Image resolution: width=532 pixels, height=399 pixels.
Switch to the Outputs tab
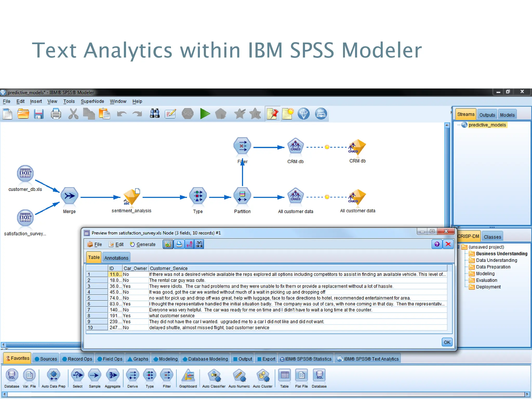pos(487,115)
